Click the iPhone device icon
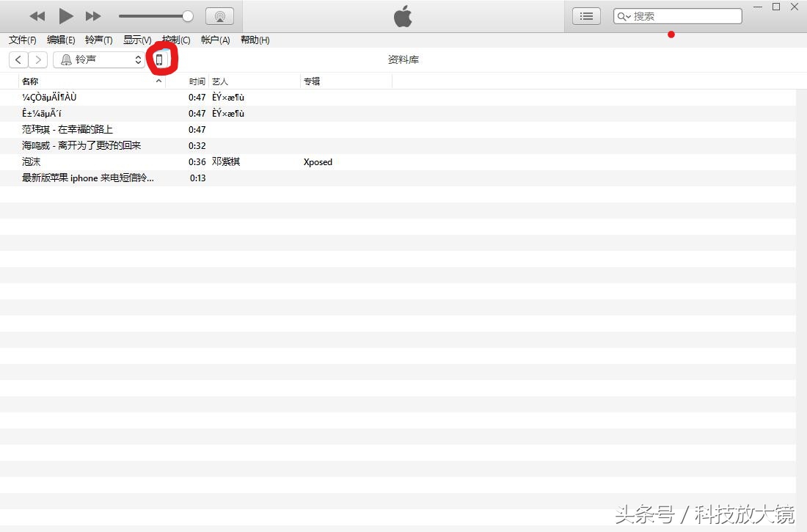 click(159, 60)
